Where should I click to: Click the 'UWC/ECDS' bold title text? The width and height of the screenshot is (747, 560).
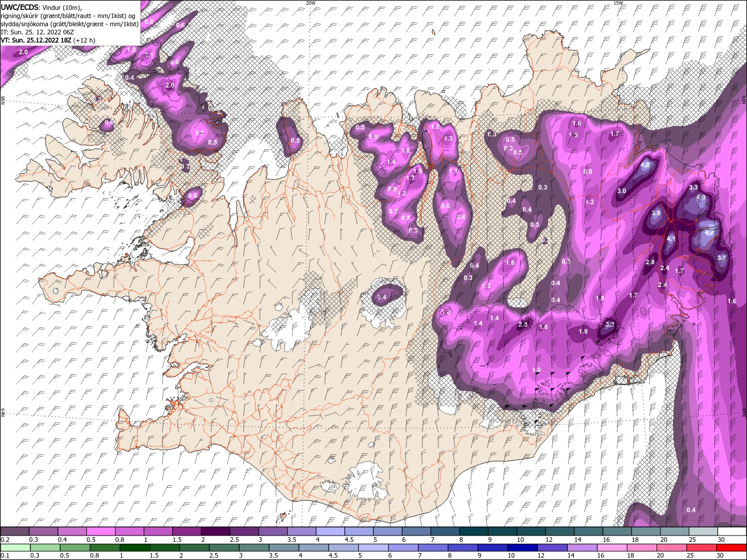pyautogui.click(x=20, y=7)
